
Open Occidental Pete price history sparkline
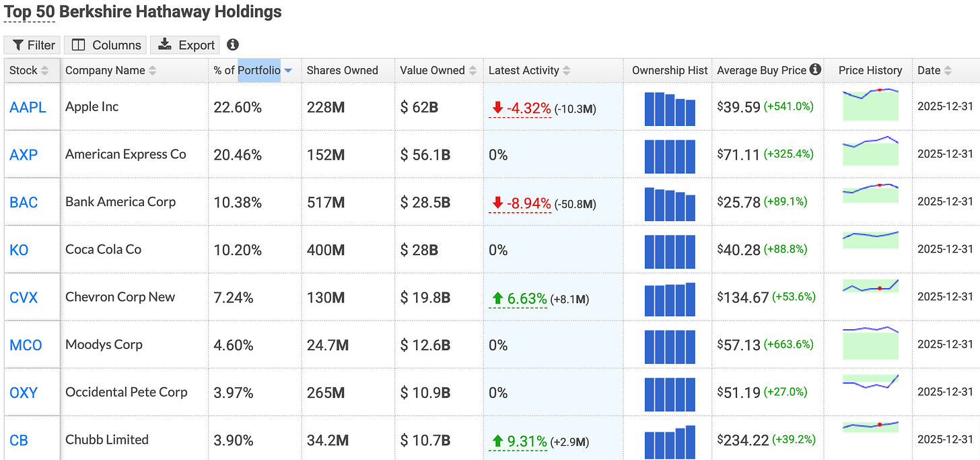(870, 382)
